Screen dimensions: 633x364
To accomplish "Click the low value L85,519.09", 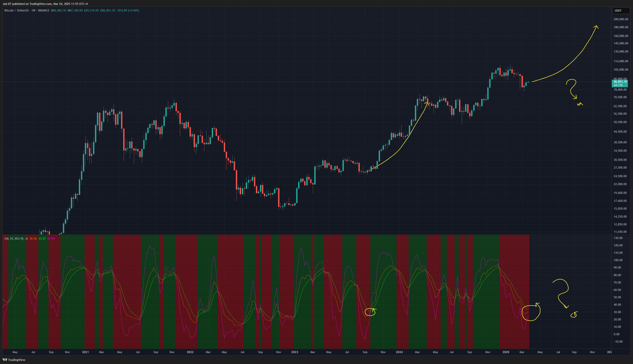I will point(91,10).
